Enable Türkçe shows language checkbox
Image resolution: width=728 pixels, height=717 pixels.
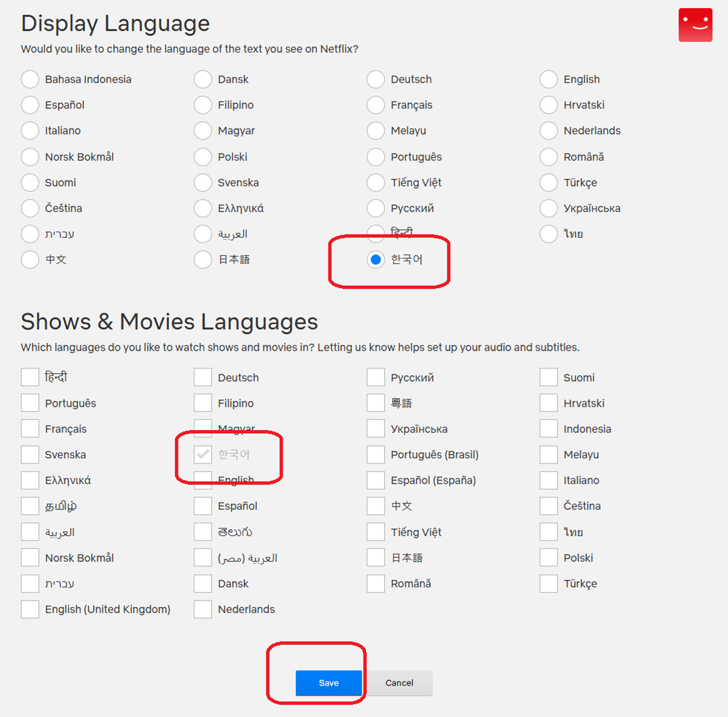click(548, 583)
